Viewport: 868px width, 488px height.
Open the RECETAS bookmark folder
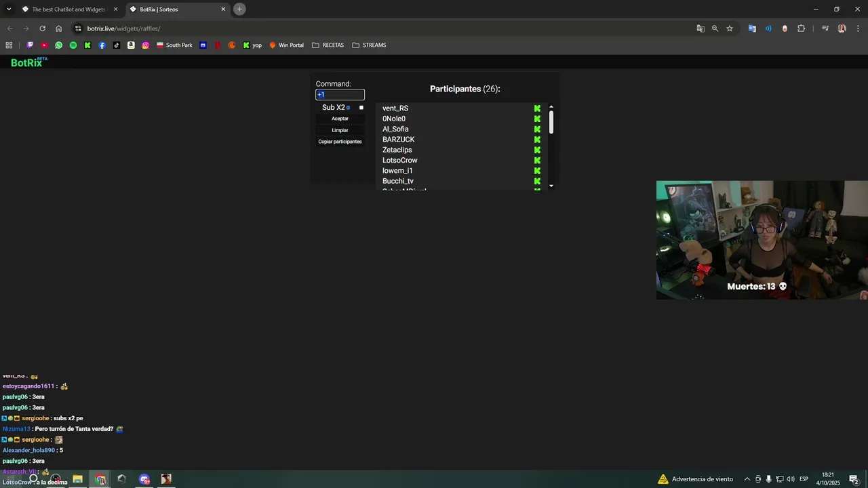tap(328, 45)
